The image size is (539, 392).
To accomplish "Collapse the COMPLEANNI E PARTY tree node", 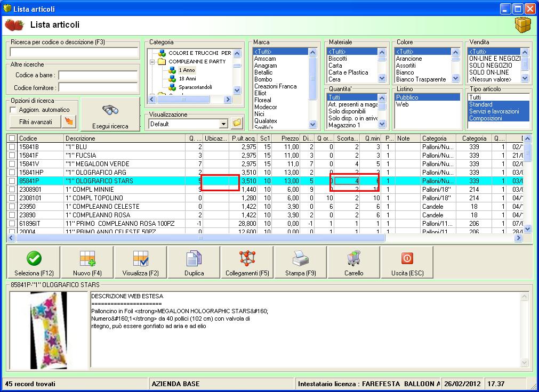I will [152, 62].
